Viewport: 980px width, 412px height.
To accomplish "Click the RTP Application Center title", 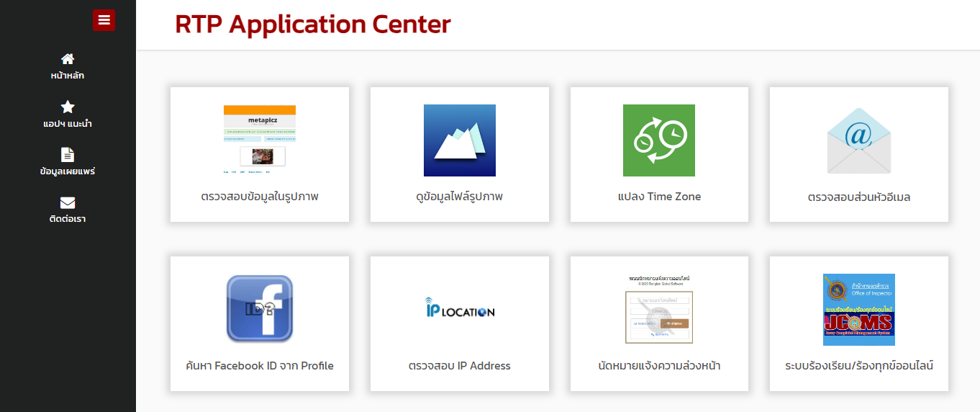I will point(312,24).
